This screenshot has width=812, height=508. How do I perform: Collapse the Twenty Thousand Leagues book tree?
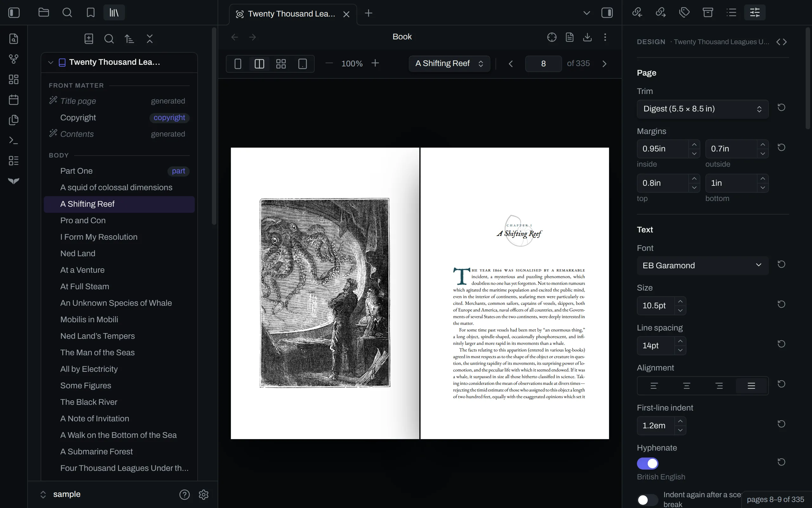[51, 63]
